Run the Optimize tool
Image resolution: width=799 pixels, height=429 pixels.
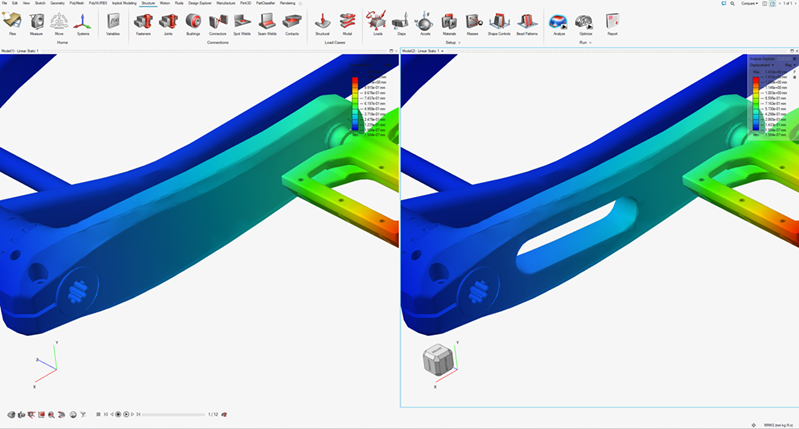pos(585,24)
